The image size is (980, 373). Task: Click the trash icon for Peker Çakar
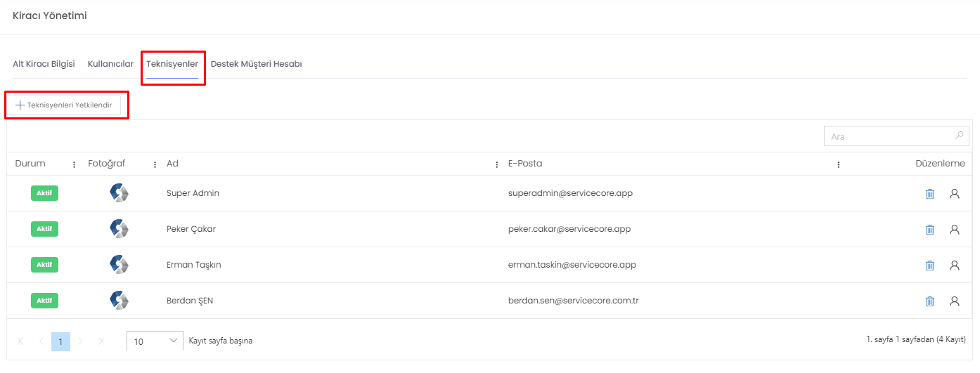930,229
